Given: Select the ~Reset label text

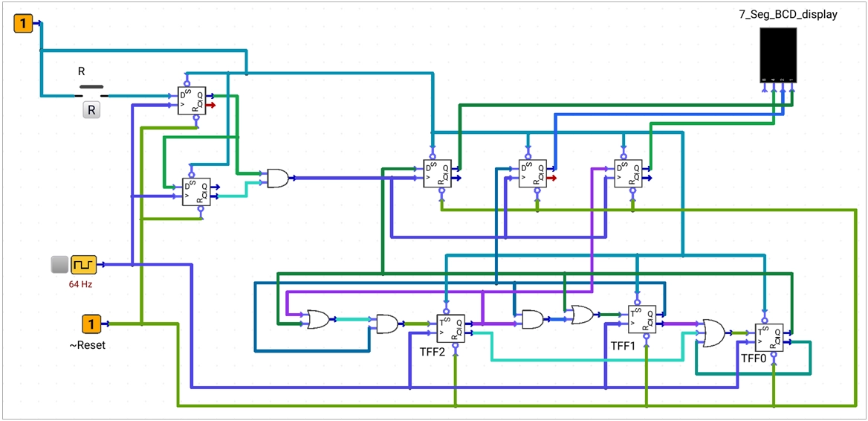Looking at the screenshot, I should [x=87, y=345].
